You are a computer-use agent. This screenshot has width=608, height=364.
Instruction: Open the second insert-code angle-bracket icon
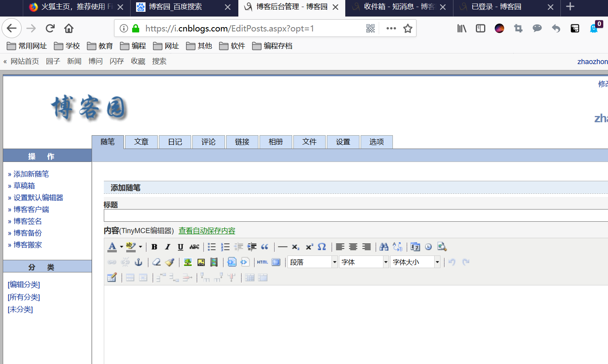[245, 262]
